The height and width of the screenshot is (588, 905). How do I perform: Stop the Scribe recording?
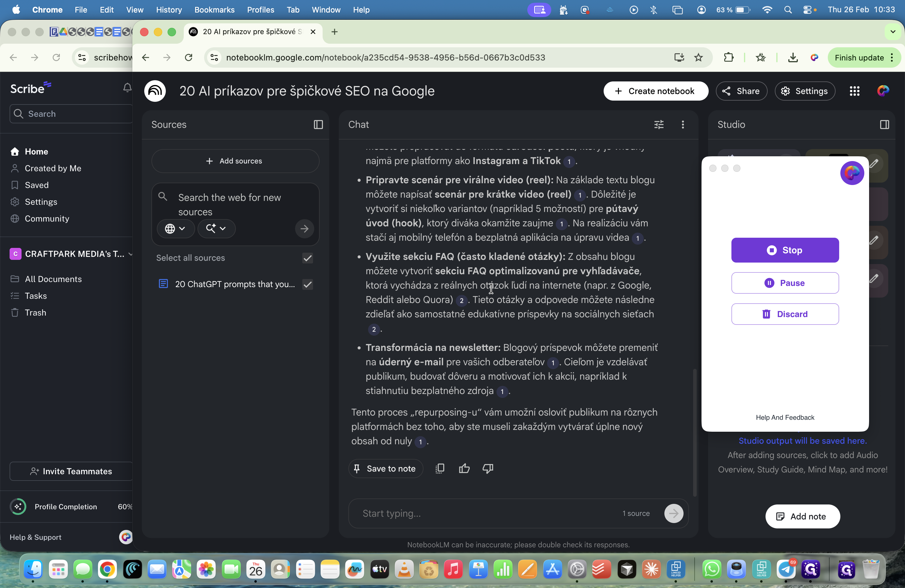click(x=785, y=250)
